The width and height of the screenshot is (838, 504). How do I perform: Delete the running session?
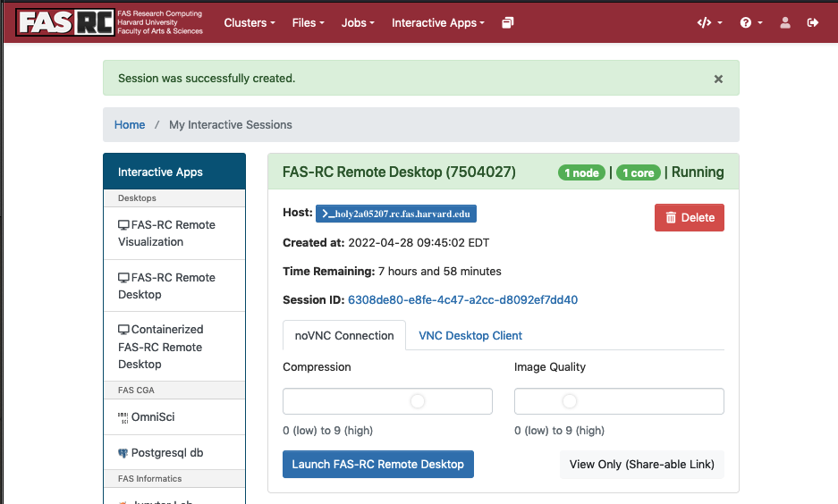click(x=689, y=217)
